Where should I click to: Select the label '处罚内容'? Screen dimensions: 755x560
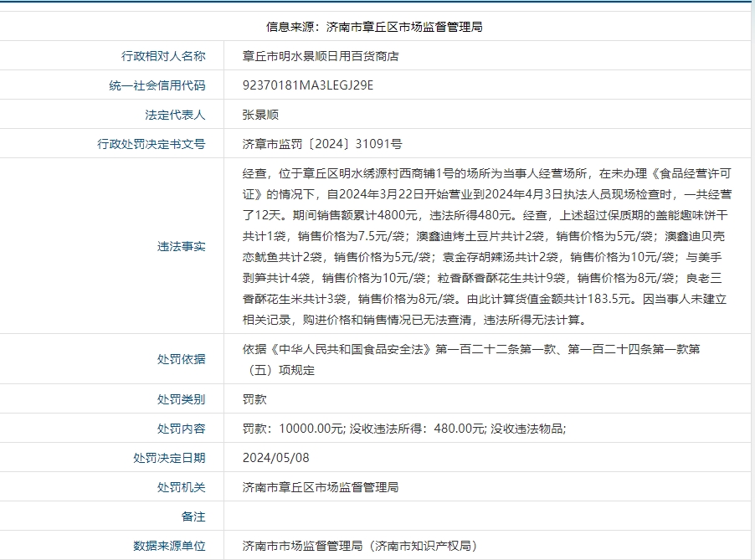182,429
